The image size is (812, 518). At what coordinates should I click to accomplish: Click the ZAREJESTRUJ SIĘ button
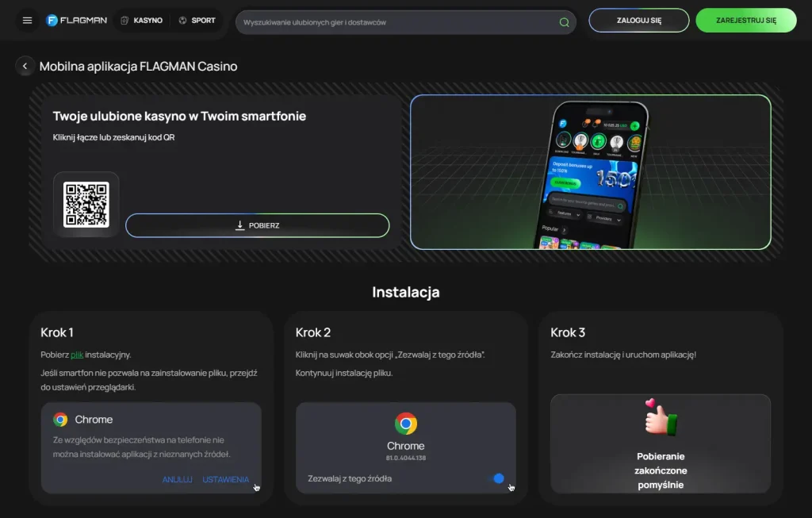tap(745, 21)
